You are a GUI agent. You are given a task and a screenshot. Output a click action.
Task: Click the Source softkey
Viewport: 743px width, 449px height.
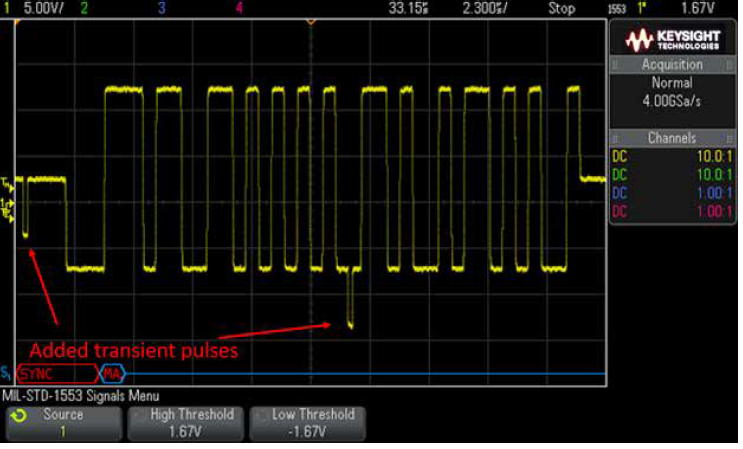(x=63, y=423)
